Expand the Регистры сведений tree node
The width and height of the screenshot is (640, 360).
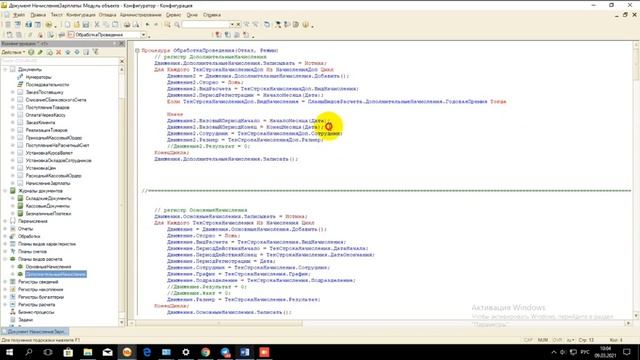5,282
